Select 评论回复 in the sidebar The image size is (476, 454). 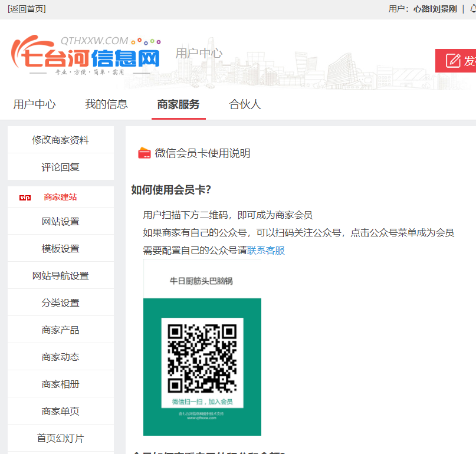pyautogui.click(x=61, y=167)
